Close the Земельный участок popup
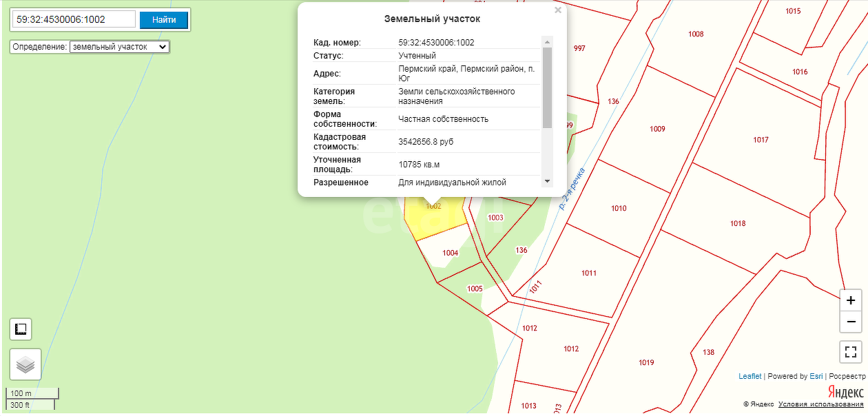Image resolution: width=868 pixels, height=416 pixels. [558, 10]
